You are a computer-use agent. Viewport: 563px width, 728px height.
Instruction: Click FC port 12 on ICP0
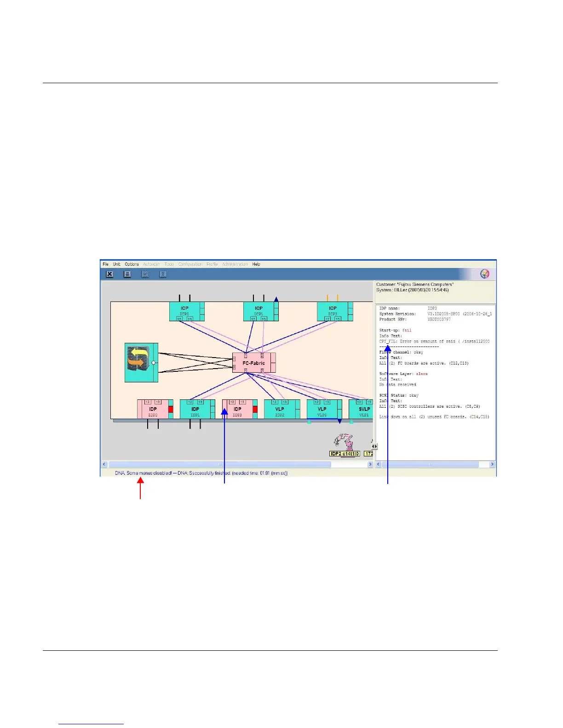point(179,318)
